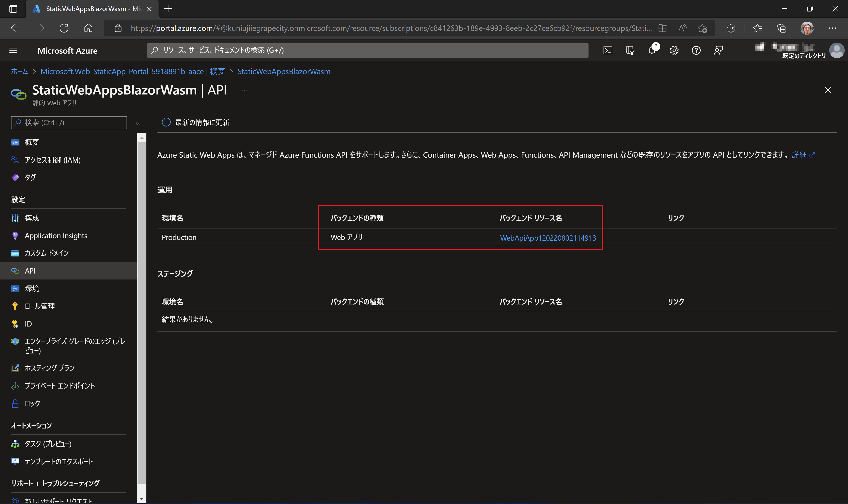Open the Feedback icon in the top bar
The height and width of the screenshot is (504, 848).
point(718,50)
